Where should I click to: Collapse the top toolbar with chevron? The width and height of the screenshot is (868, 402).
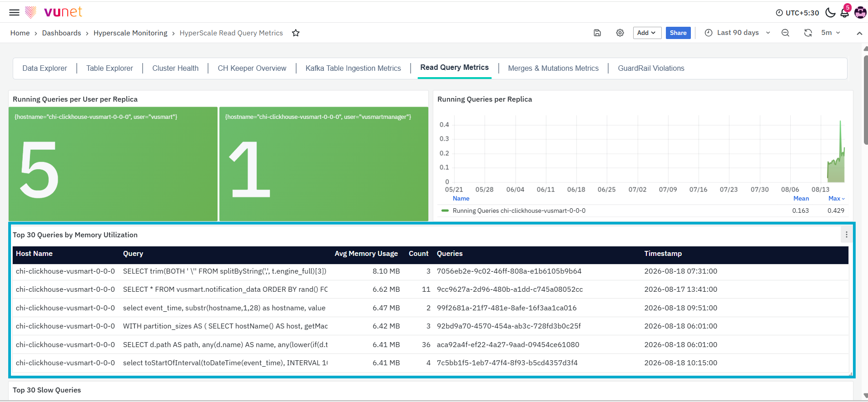pyautogui.click(x=859, y=33)
